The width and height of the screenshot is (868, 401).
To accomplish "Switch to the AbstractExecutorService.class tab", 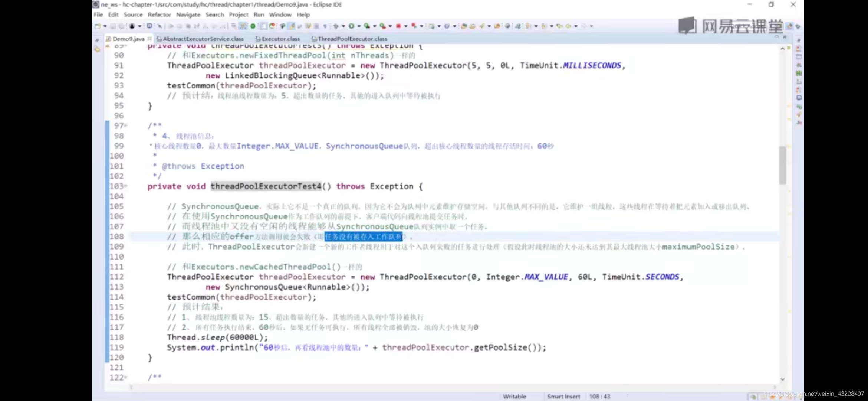I will click(x=200, y=39).
